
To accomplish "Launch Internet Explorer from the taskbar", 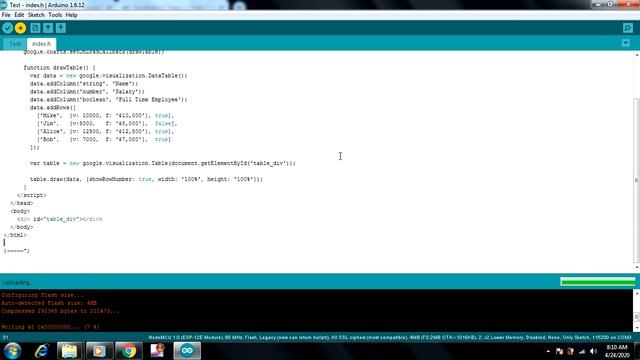I will tap(41, 351).
